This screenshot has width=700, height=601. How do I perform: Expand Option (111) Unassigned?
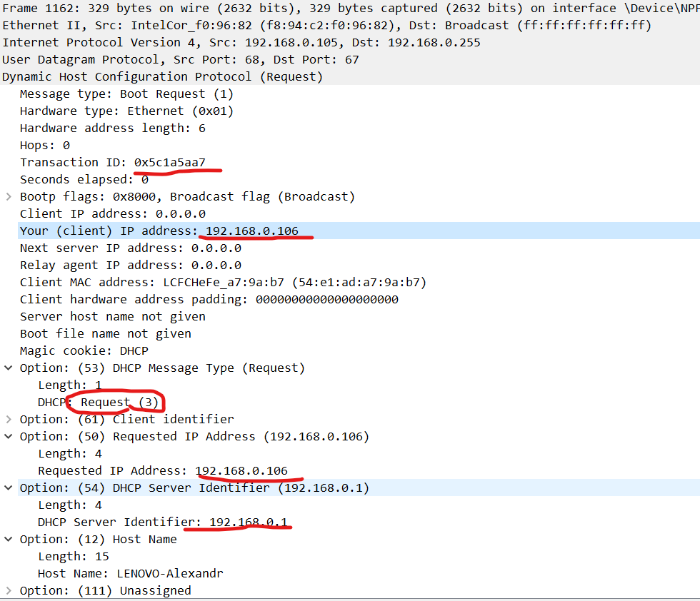pyautogui.click(x=9, y=591)
